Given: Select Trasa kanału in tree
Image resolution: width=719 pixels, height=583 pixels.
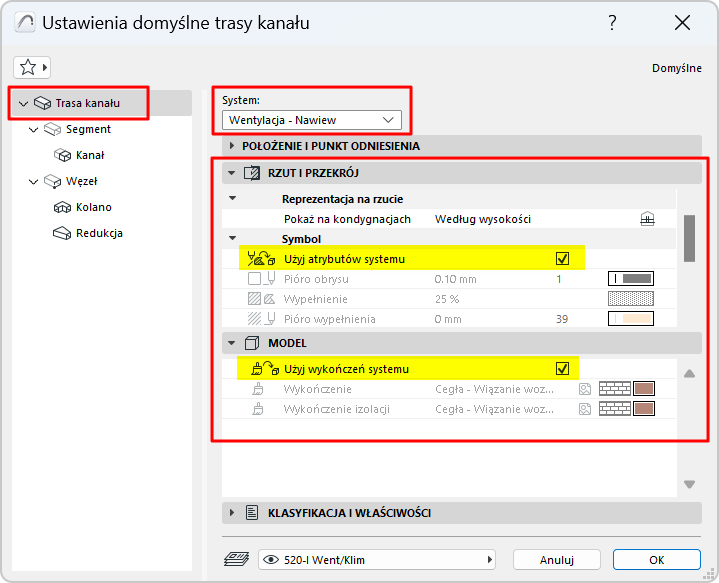Looking at the screenshot, I should pos(88,103).
